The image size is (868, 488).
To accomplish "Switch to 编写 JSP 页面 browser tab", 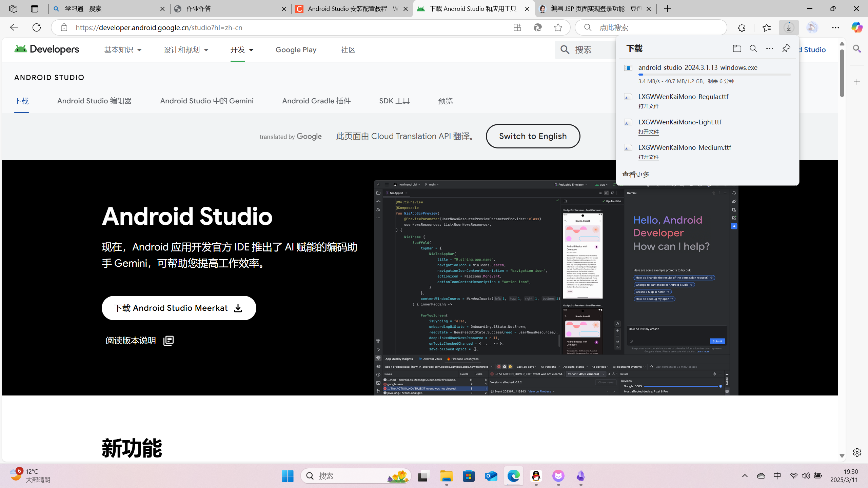I will 595,9.
